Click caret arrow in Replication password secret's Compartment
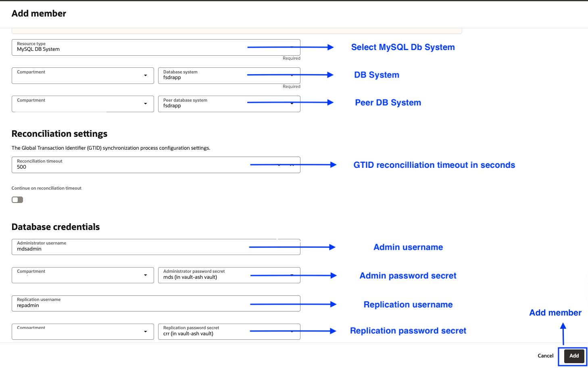 click(145, 332)
